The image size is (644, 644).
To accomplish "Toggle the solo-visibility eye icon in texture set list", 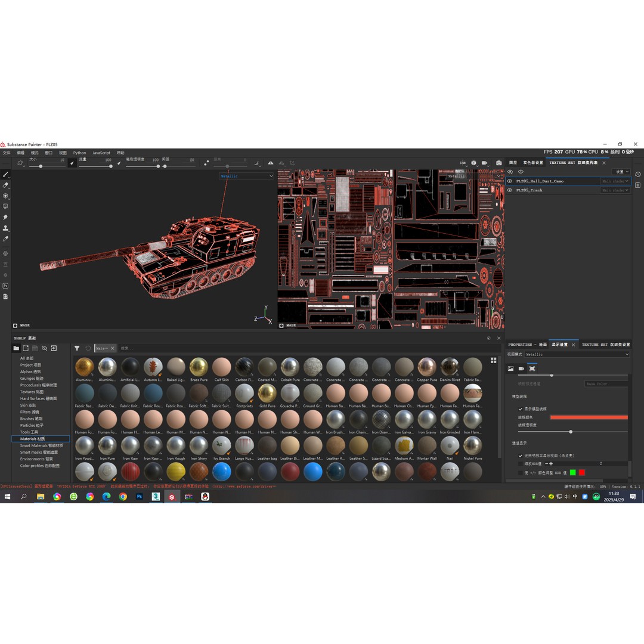I will click(521, 172).
